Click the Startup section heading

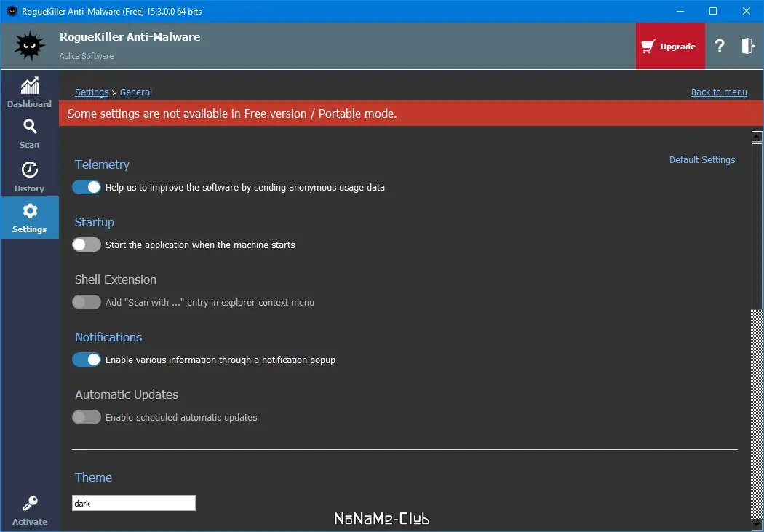pos(95,222)
